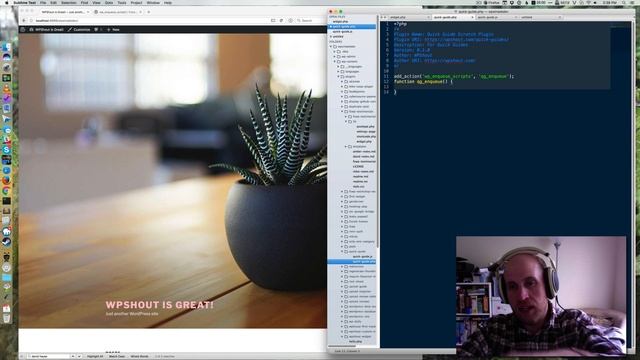Screen dimensions: 640x360
Task: Click the sidebar vertical scrollbar
Action: pos(378,131)
